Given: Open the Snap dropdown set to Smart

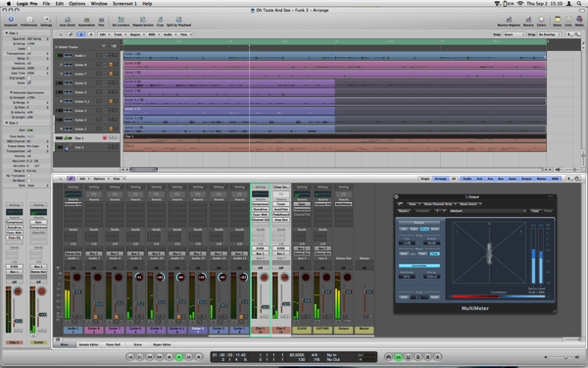Looking at the screenshot, I should tap(514, 34).
